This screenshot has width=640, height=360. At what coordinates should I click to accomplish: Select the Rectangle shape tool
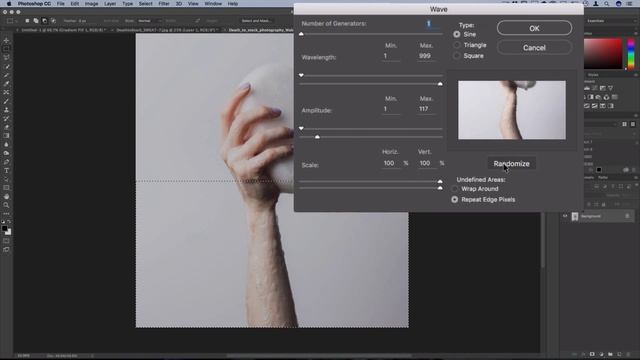[x=6, y=188]
